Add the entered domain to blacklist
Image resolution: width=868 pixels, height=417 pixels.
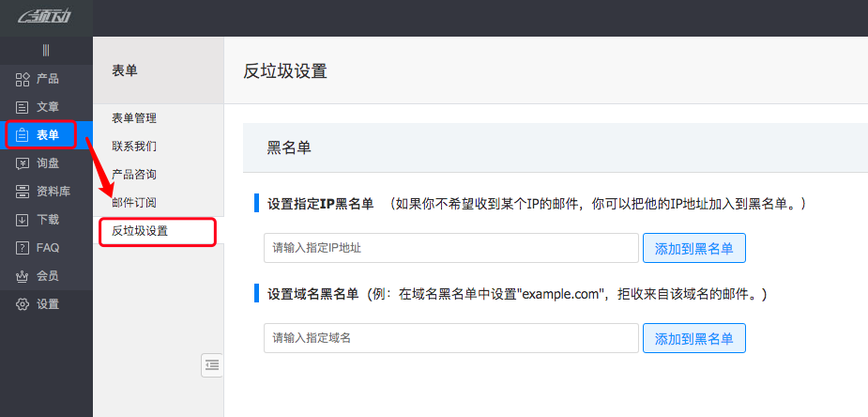tap(693, 338)
